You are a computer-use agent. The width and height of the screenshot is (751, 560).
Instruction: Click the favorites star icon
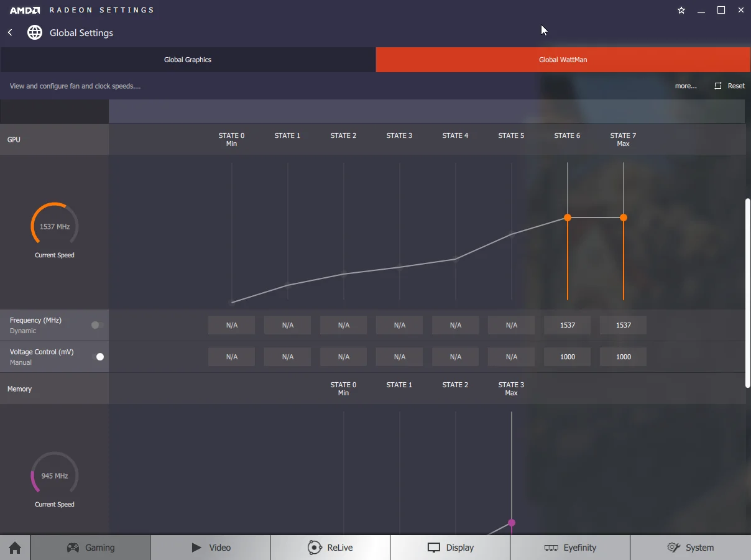tap(681, 10)
